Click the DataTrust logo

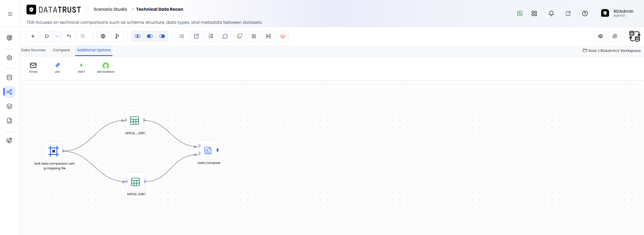coord(54,10)
